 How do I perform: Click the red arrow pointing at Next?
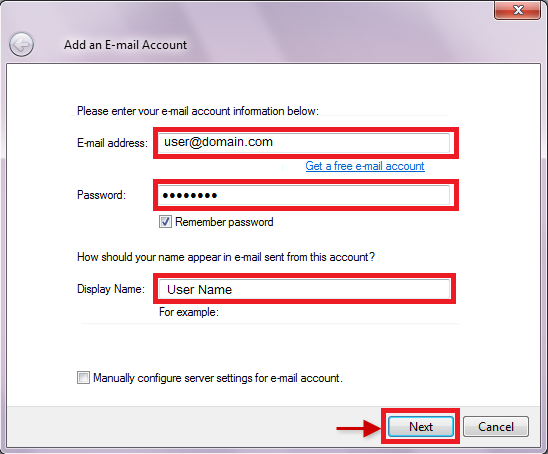point(358,428)
